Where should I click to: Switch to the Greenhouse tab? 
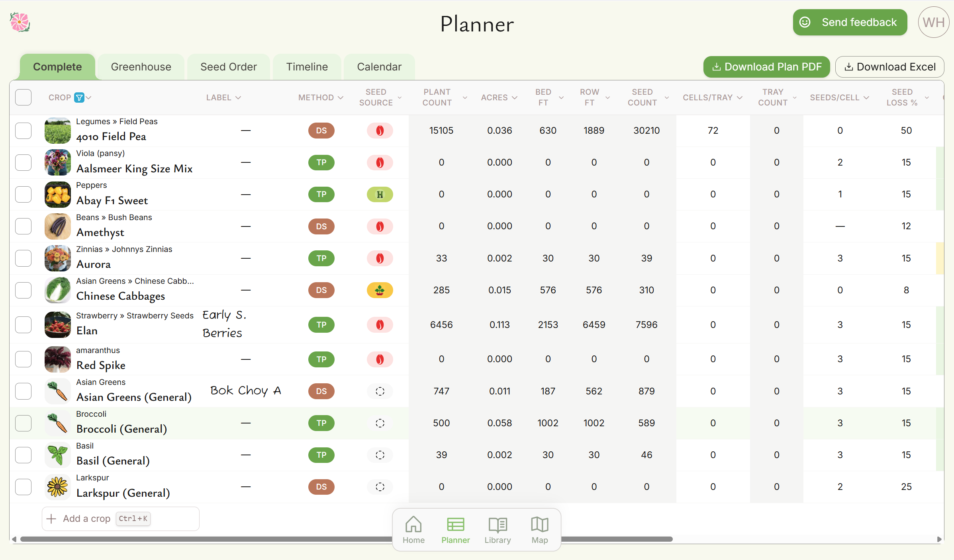tap(141, 67)
